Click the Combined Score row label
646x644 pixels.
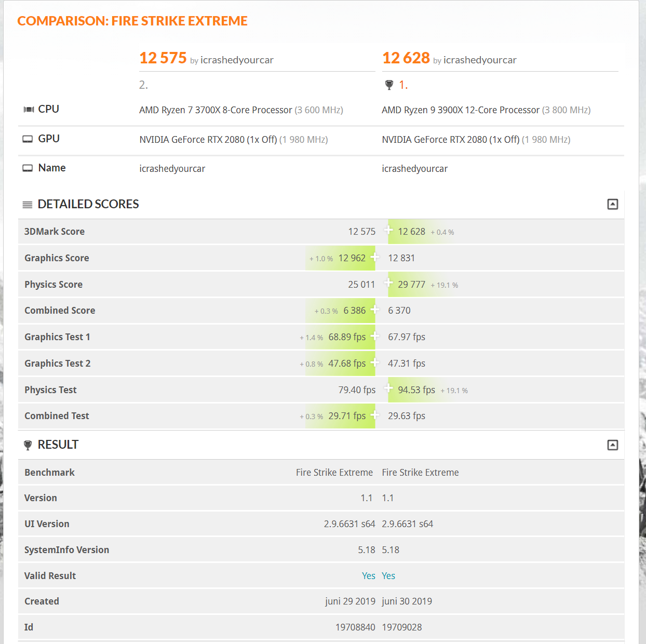60,311
